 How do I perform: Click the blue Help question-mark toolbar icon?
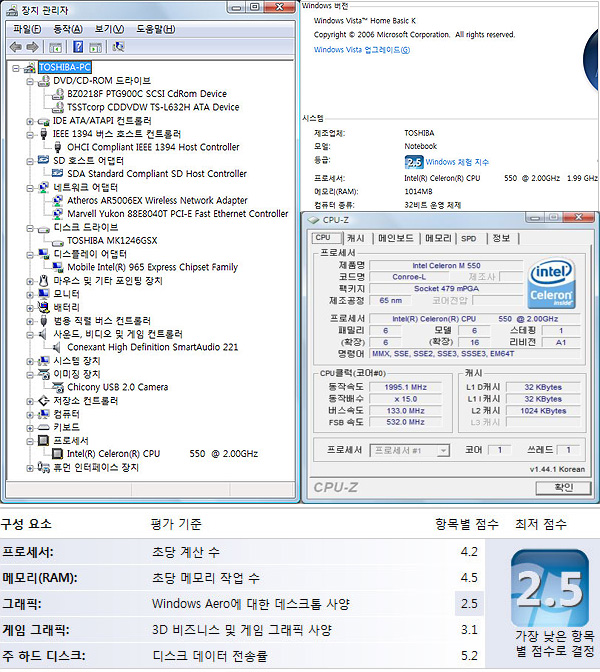click(x=78, y=46)
